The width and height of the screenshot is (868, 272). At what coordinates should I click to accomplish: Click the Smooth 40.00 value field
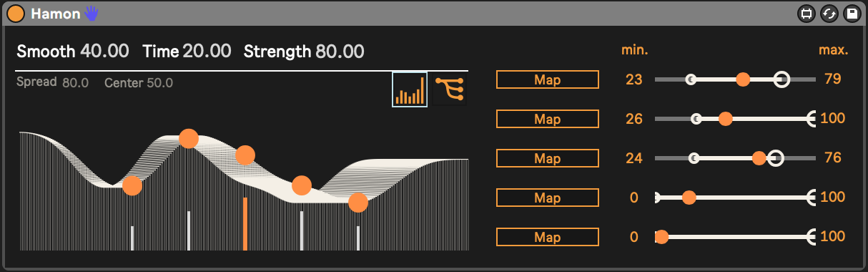[104, 52]
